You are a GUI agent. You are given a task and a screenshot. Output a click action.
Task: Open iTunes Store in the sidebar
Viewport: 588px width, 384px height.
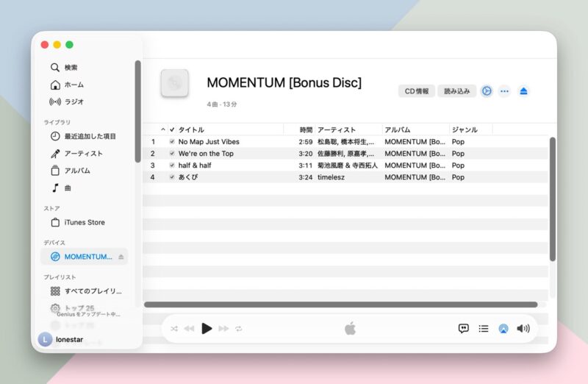pos(78,222)
